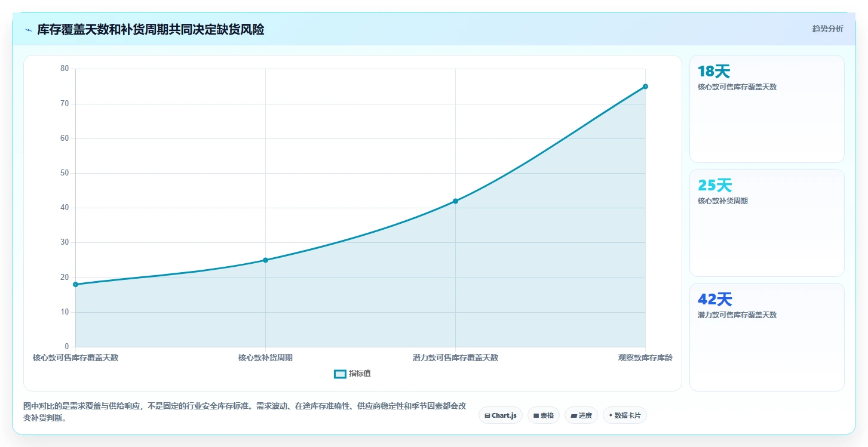This screenshot has height=447, width=868.
Task: Click the 42天 value card
Action: pyautogui.click(x=767, y=337)
